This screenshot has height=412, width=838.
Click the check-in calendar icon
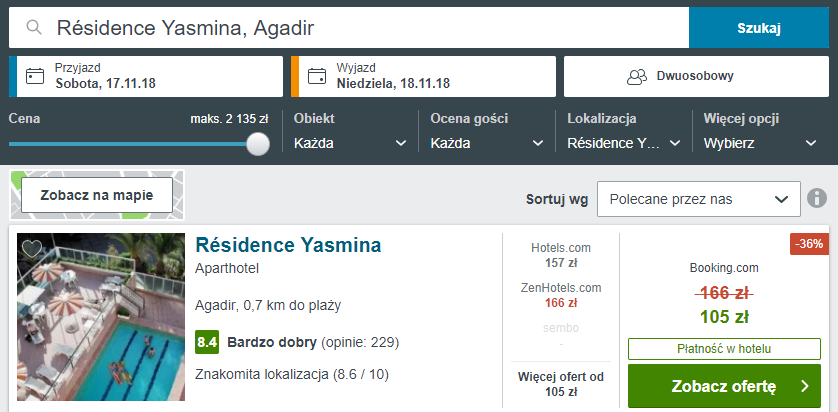[35, 76]
